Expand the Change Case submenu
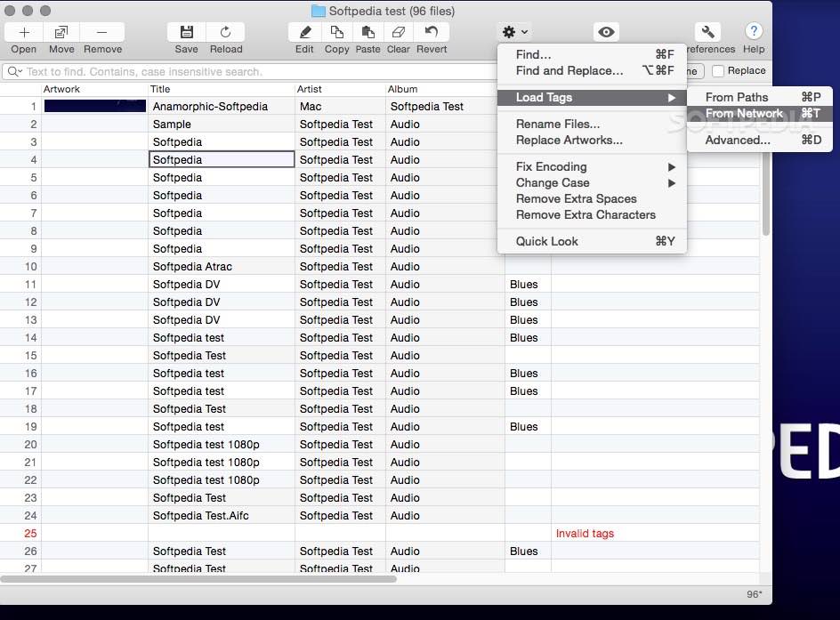This screenshot has height=620, width=840. click(592, 183)
